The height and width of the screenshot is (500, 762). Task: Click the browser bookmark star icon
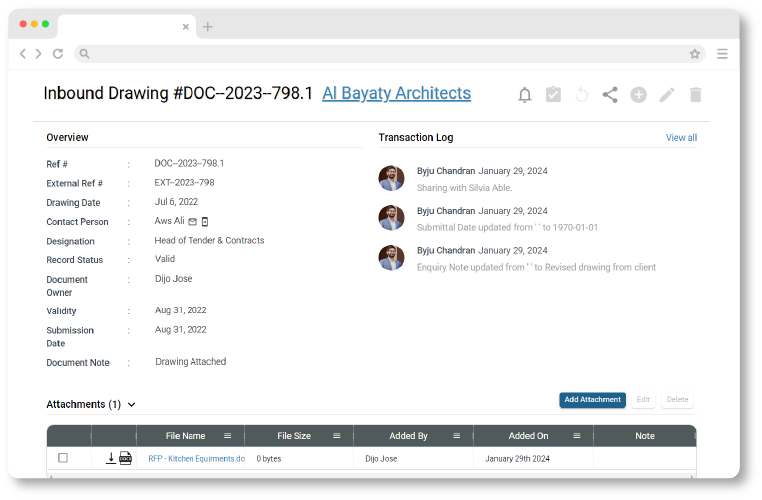[694, 54]
